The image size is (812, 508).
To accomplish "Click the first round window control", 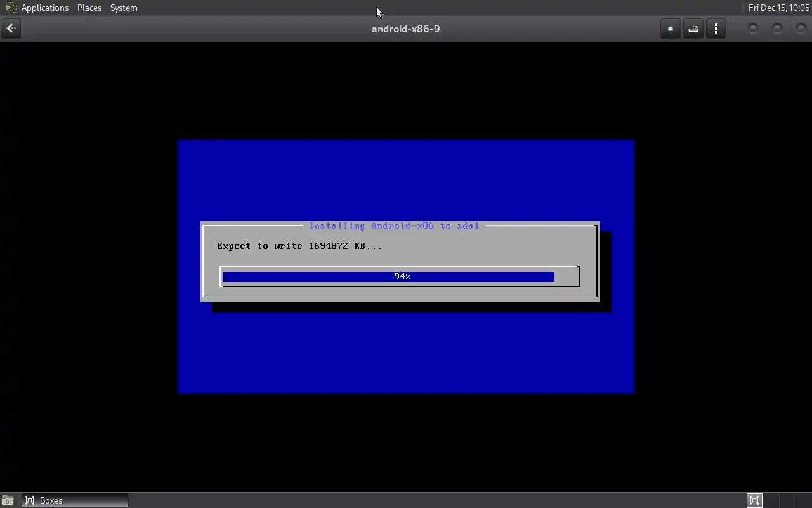I will pos(753,29).
